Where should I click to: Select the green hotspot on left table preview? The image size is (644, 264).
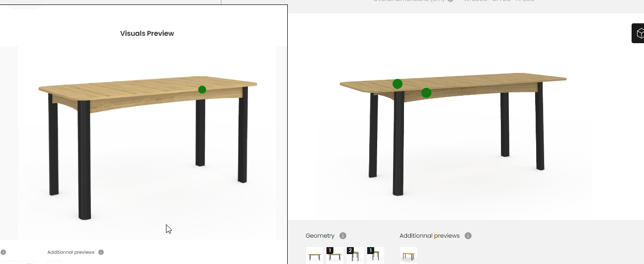coord(202,90)
